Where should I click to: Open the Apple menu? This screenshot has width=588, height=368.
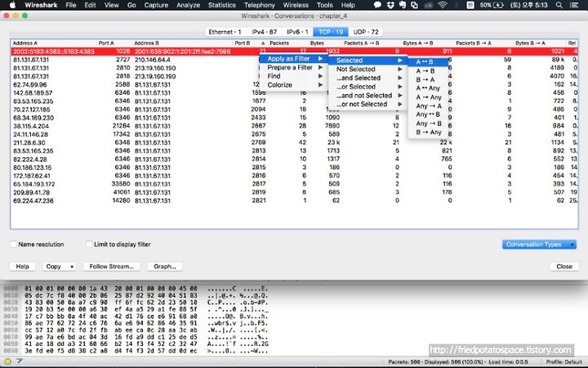point(12,5)
